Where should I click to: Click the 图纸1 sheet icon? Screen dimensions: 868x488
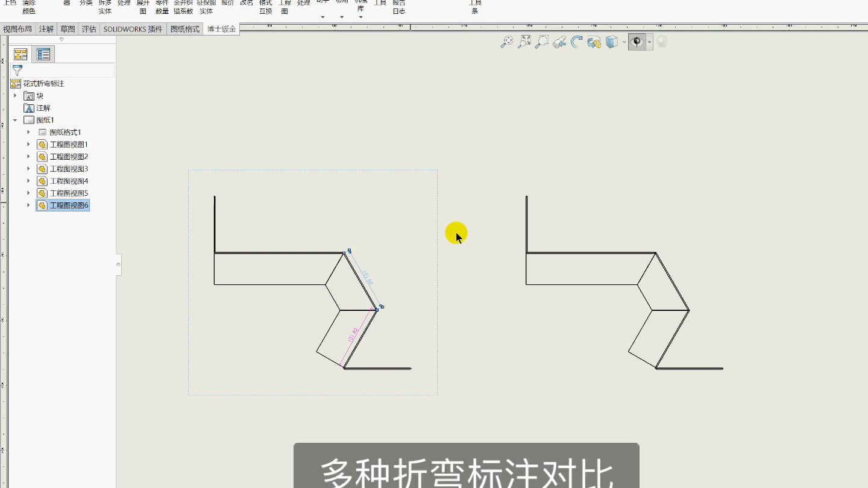click(x=29, y=120)
